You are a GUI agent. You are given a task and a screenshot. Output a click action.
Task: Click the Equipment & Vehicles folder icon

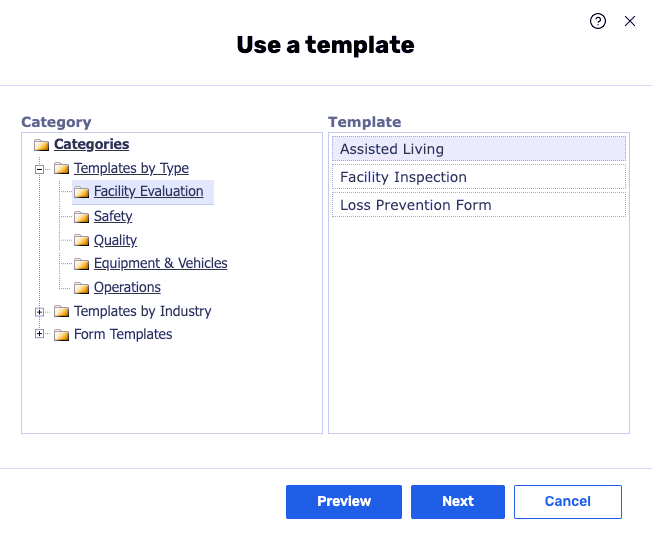pos(81,264)
